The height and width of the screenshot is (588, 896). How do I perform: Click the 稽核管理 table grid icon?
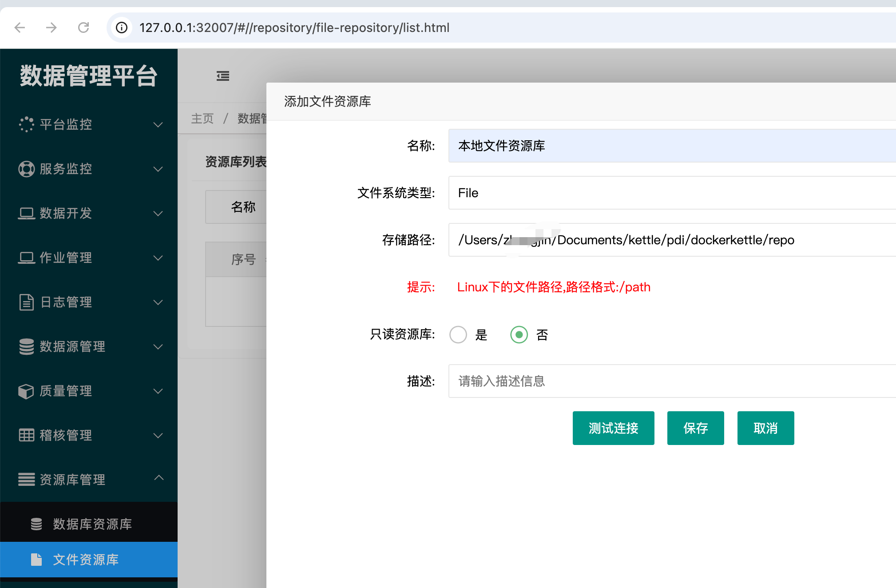(26, 435)
